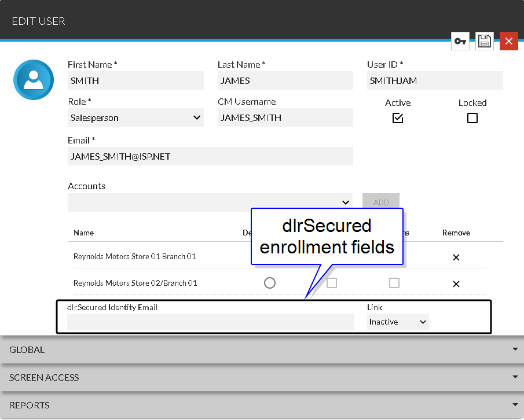Click the CM Username field
This screenshot has height=420, width=524.
(285, 118)
